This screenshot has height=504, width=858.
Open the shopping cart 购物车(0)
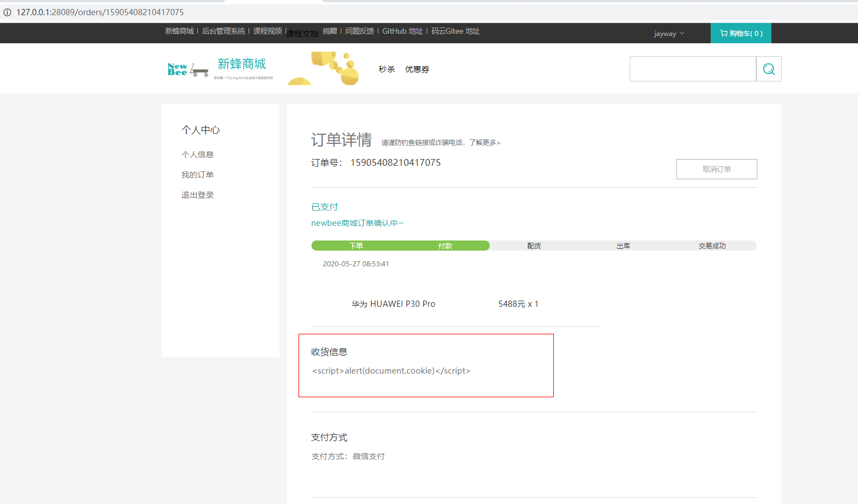tap(741, 33)
